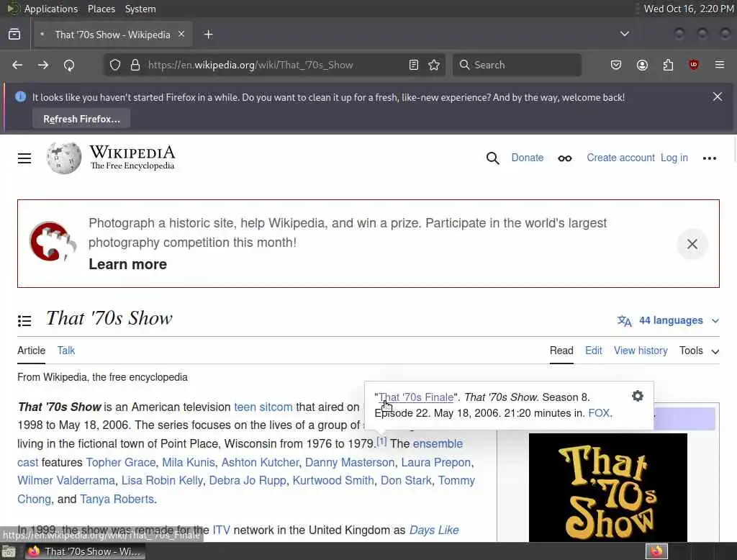The image size is (737, 560).
Task: Open the Firefox account icon
Action: click(x=642, y=65)
